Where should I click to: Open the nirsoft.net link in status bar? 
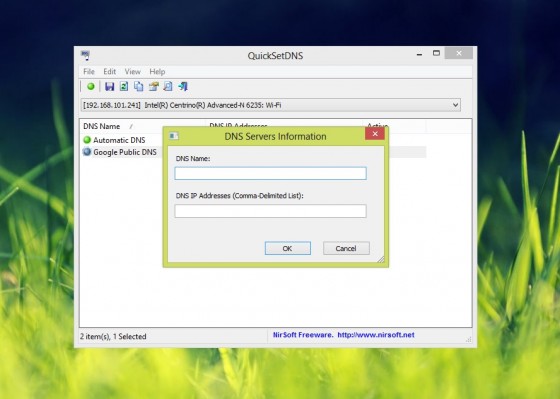click(x=376, y=335)
